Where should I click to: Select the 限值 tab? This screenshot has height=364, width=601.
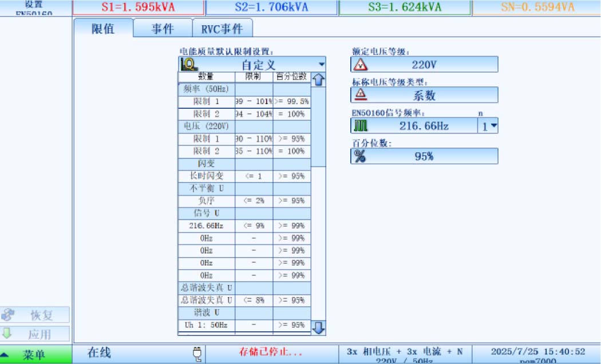point(103,29)
